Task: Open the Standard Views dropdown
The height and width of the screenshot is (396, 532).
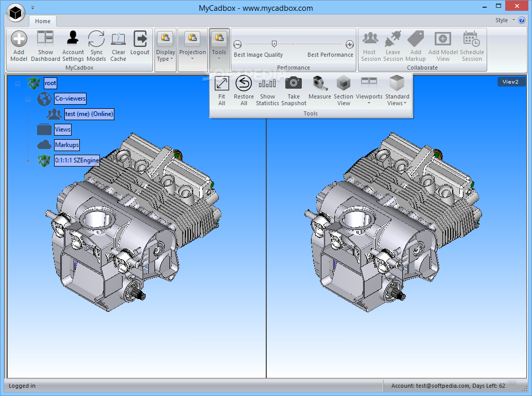Action: (x=397, y=91)
